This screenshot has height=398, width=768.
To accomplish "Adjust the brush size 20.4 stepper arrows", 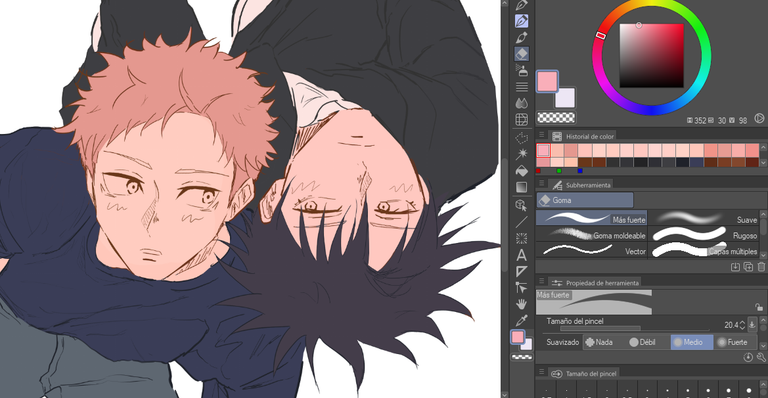I will (742, 325).
